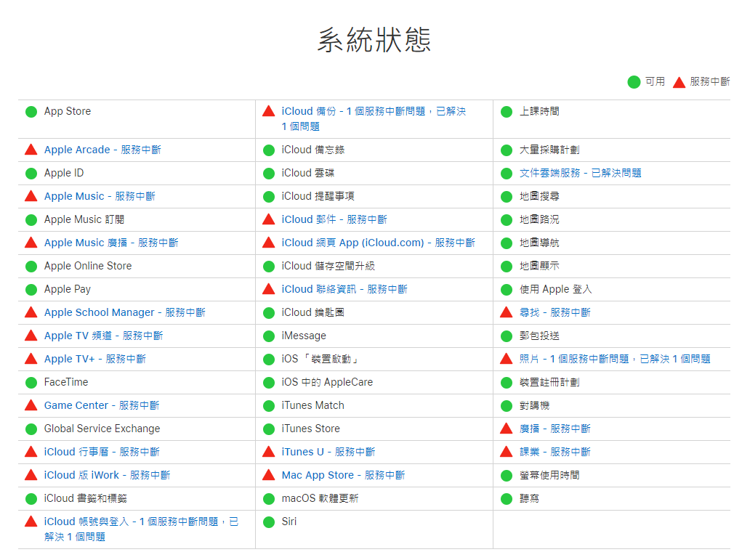Image resolution: width=742 pixels, height=560 pixels.
Task: Open the 課業 - 服務中斷 link
Action: tap(555, 452)
